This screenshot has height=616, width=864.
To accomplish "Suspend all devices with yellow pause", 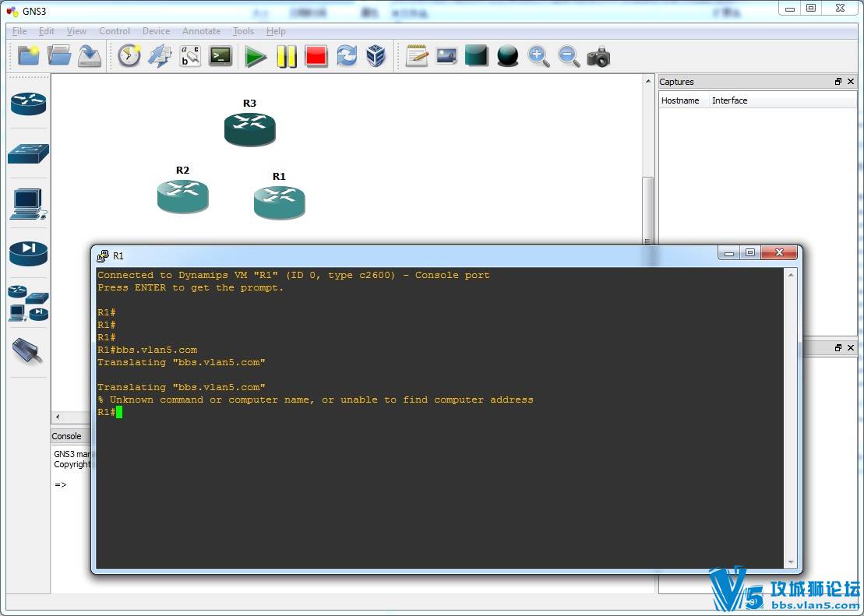I will coord(287,56).
